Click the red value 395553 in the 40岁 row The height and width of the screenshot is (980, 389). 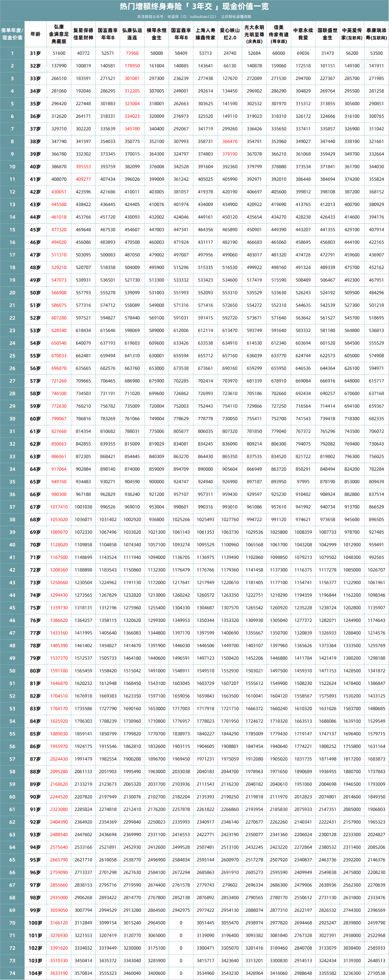tap(83, 167)
